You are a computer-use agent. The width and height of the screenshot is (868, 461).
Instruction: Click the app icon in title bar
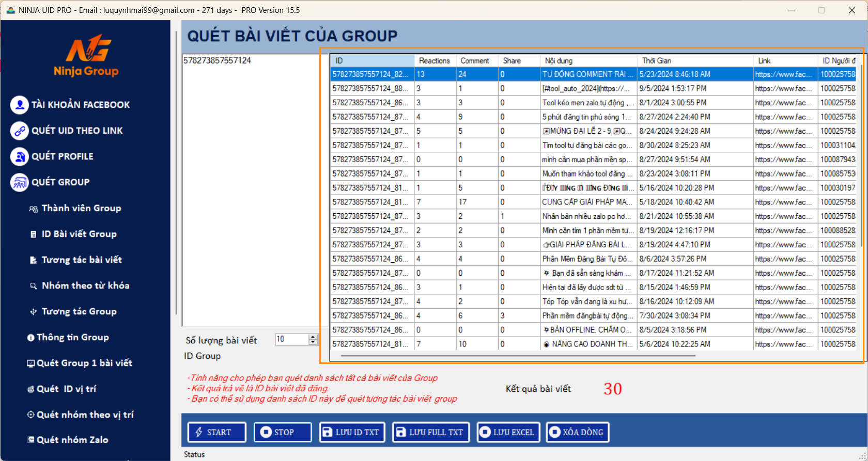pyautogui.click(x=11, y=10)
